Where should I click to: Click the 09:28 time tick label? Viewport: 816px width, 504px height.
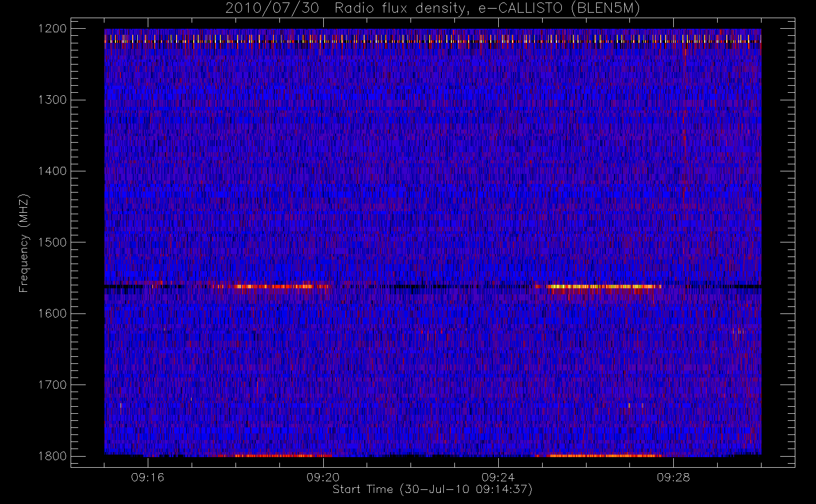(673, 477)
